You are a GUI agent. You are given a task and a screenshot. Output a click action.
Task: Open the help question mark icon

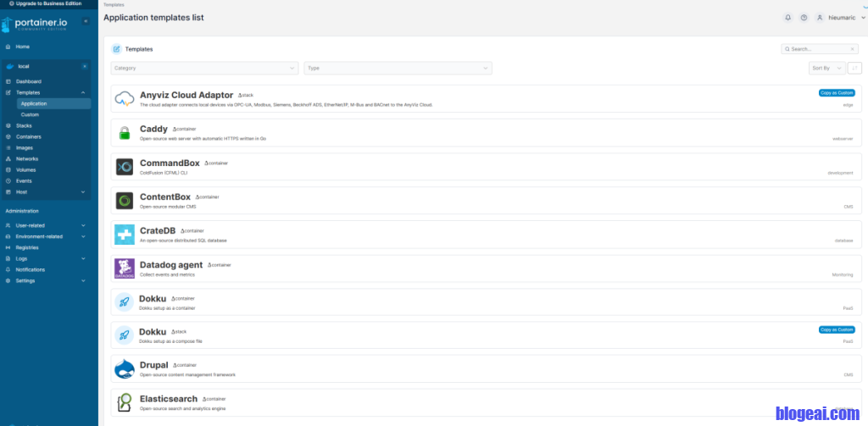[x=804, y=17]
